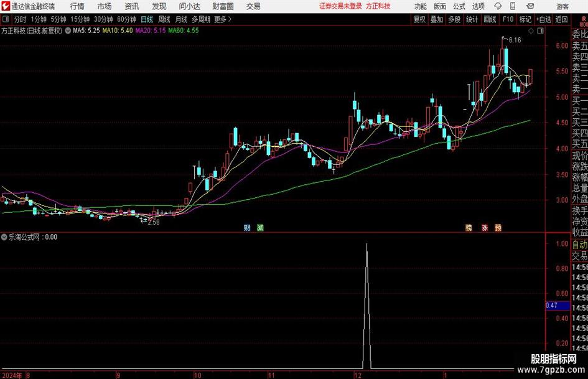
Task: Switch to 月线 monthly period
Action: 182,19
